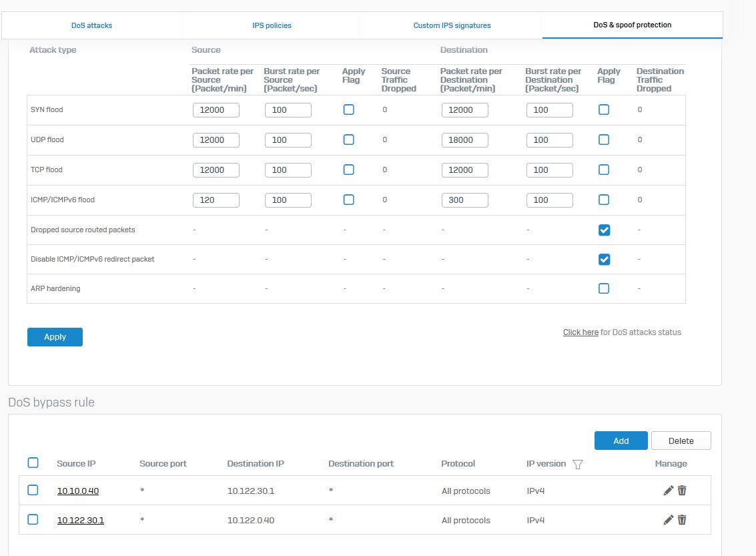The height and width of the screenshot is (556, 756).
Task: Add a new DoS bypass rule
Action: (621, 441)
